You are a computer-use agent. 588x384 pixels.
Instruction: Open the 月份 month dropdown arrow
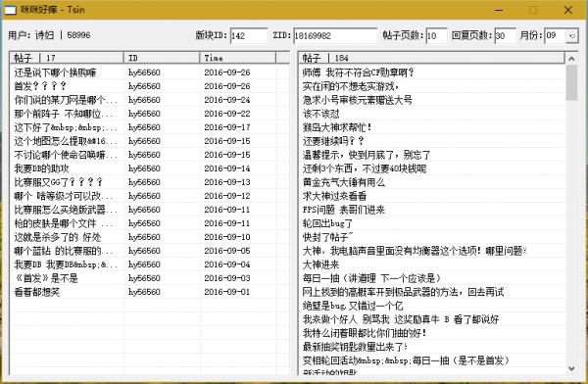coord(572,36)
